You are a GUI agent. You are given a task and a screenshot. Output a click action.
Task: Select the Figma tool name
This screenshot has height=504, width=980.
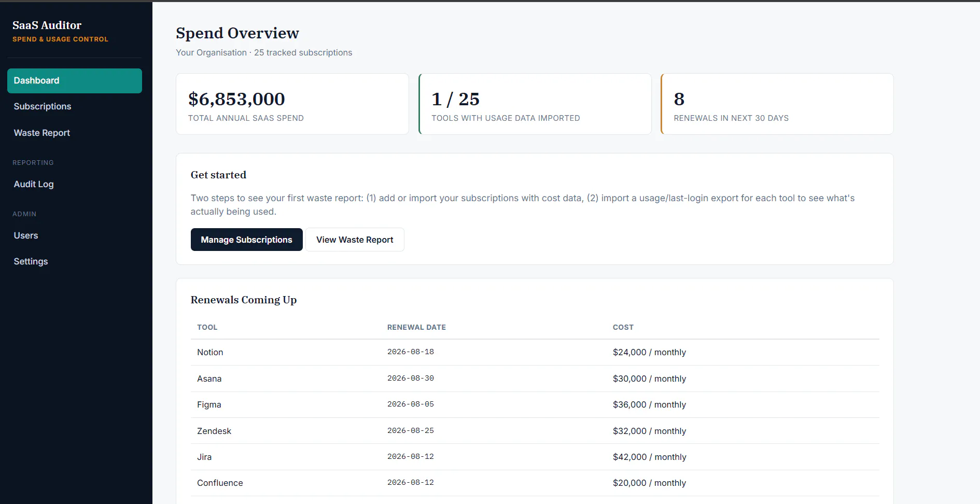[209, 404]
